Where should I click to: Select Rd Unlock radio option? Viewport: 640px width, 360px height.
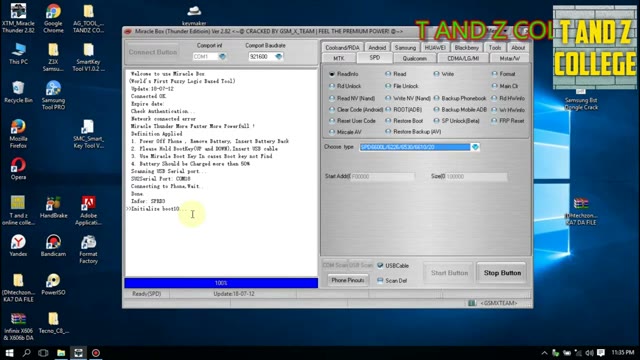point(345,86)
